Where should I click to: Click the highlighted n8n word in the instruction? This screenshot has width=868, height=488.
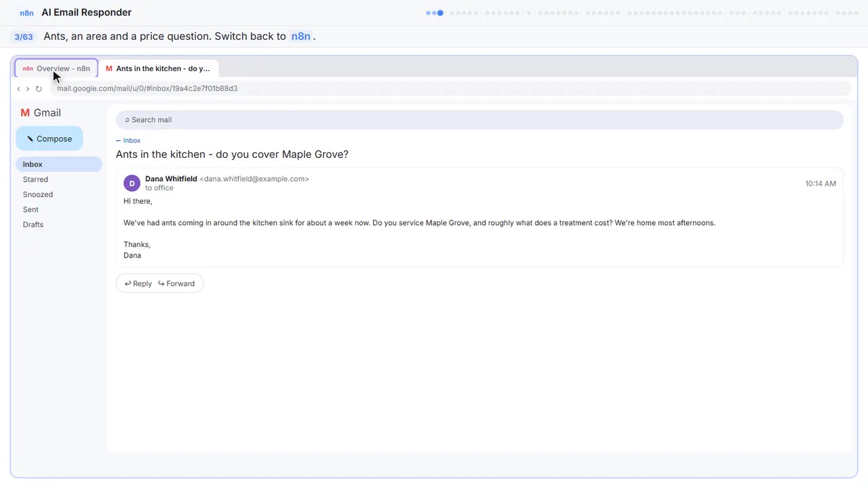point(300,37)
